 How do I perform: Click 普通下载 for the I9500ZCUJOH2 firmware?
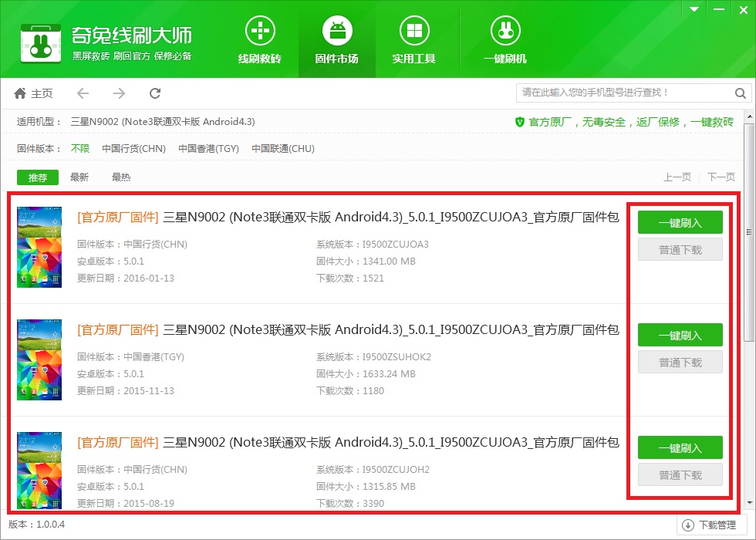click(x=680, y=475)
